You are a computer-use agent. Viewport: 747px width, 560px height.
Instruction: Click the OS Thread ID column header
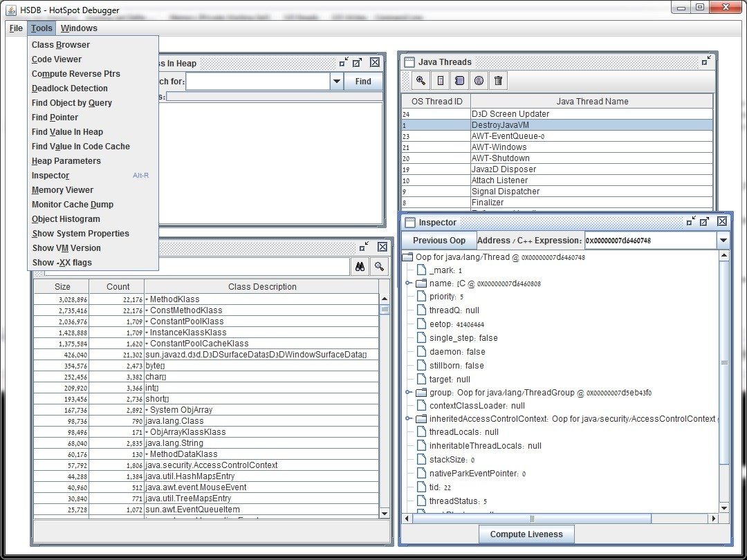tap(436, 102)
